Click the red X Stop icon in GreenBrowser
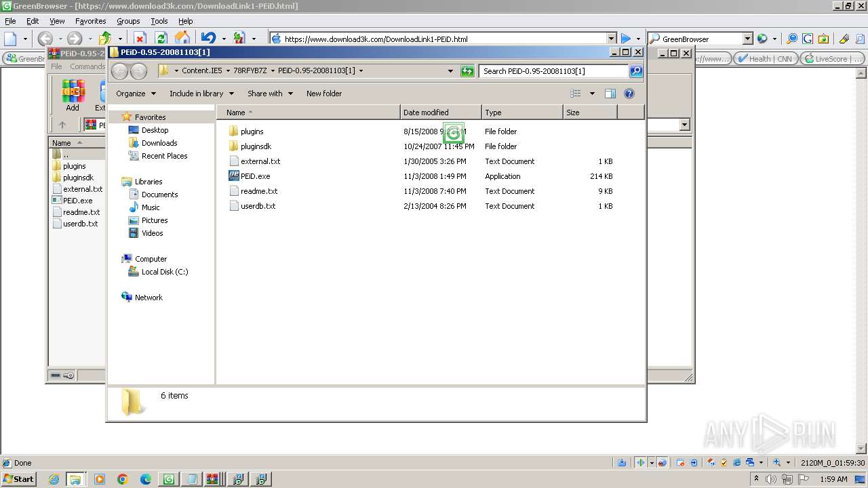Screen dimensions: 868x488 (140, 39)
